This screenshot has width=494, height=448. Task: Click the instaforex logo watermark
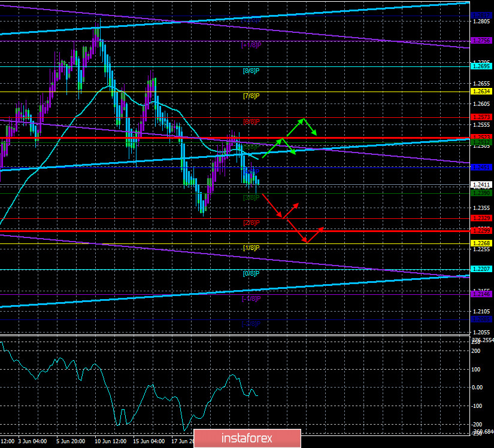pyautogui.click(x=247, y=437)
